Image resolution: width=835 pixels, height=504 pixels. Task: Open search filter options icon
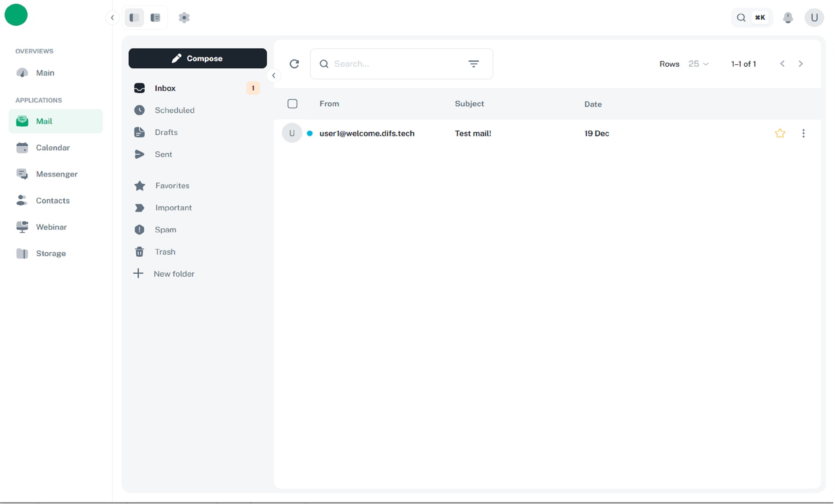point(474,64)
